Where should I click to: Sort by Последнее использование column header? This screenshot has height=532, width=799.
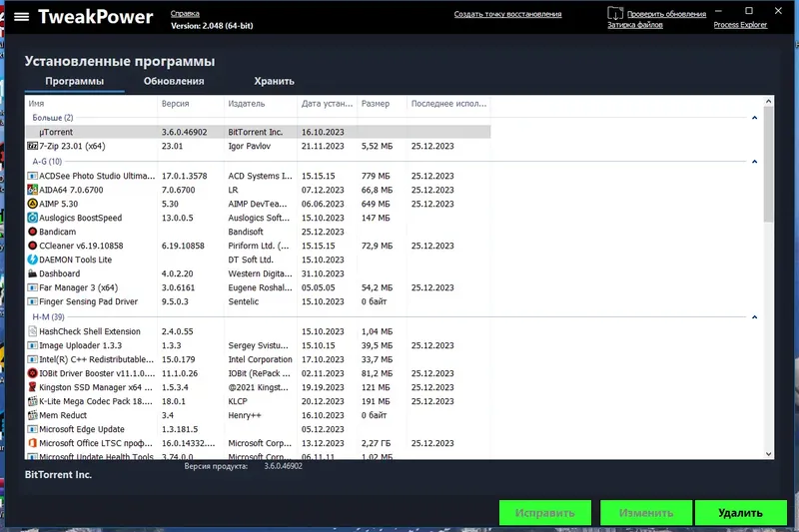point(448,104)
